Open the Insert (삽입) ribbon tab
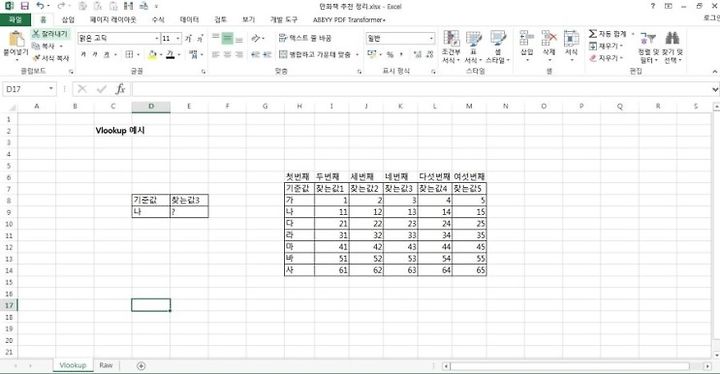This screenshot has height=374, width=720. (68, 20)
